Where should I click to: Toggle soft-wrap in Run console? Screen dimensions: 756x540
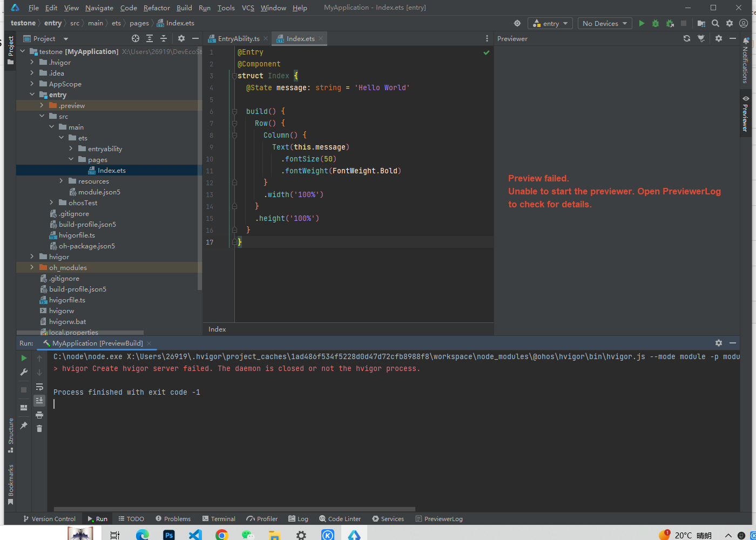pyautogui.click(x=39, y=387)
